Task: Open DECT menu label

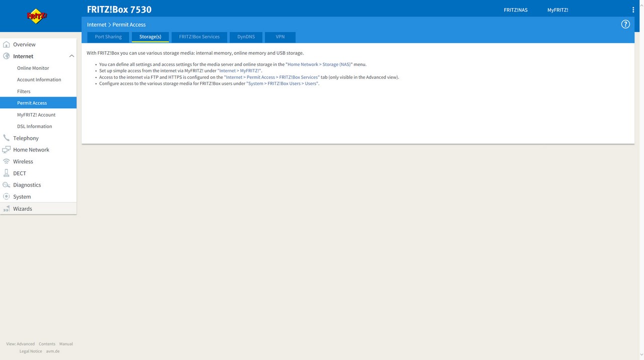Action: coord(20,173)
